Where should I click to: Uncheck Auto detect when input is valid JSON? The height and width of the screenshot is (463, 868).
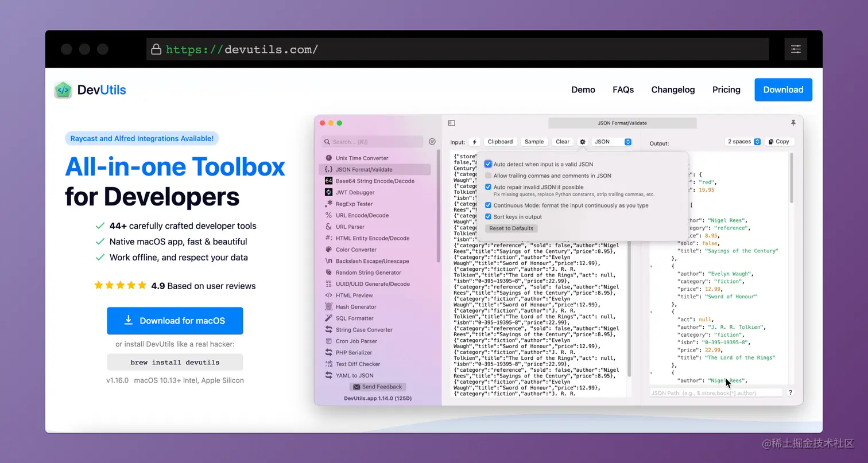(x=488, y=164)
